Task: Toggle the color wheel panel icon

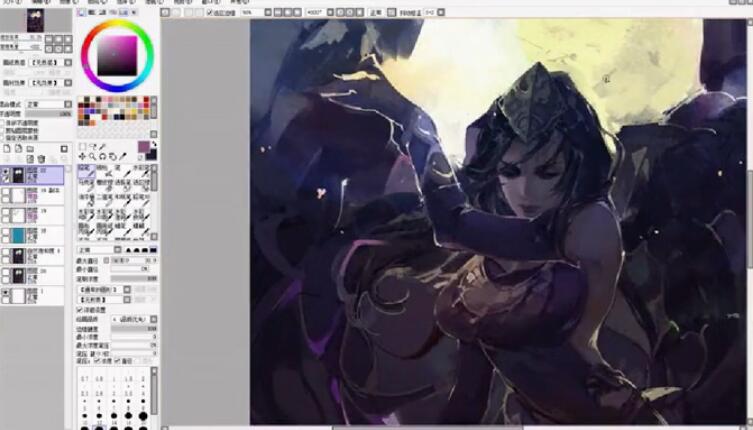Action: click(82, 12)
